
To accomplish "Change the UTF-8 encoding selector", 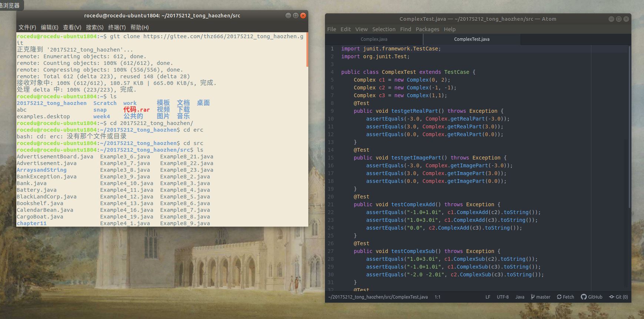I will pyautogui.click(x=502, y=297).
